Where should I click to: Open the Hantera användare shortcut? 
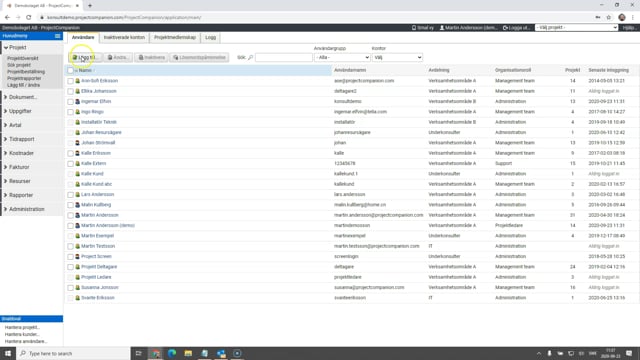click(26, 341)
